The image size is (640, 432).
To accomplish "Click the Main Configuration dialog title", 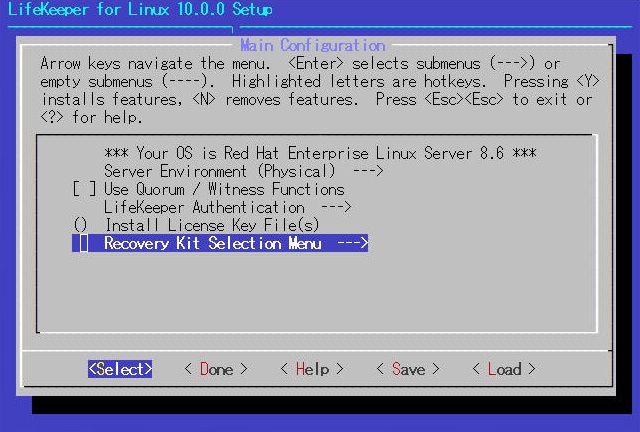I will pos(312,45).
